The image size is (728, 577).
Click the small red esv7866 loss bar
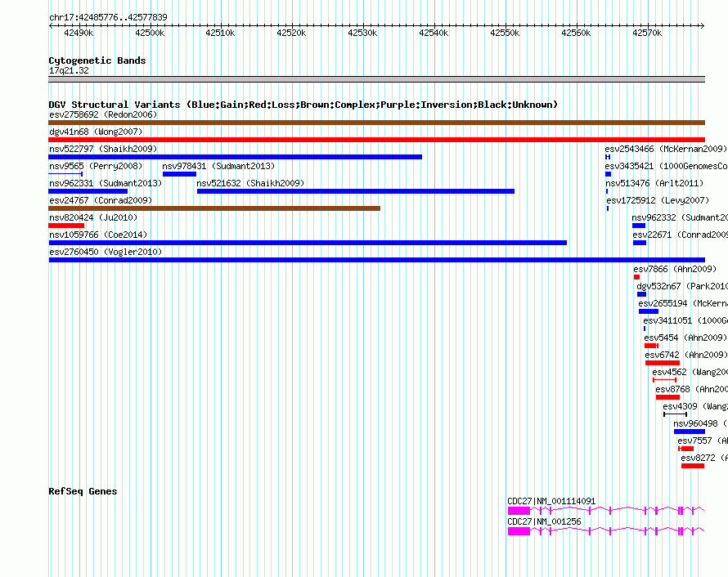click(x=636, y=277)
